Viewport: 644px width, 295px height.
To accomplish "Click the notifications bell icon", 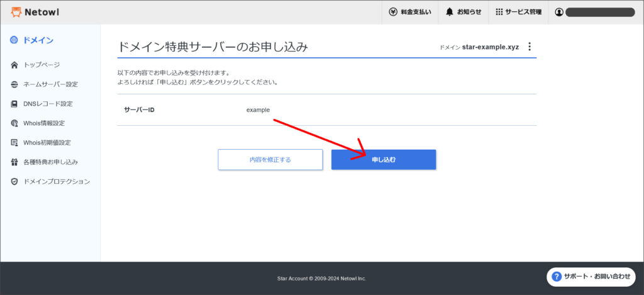I will click(x=449, y=12).
